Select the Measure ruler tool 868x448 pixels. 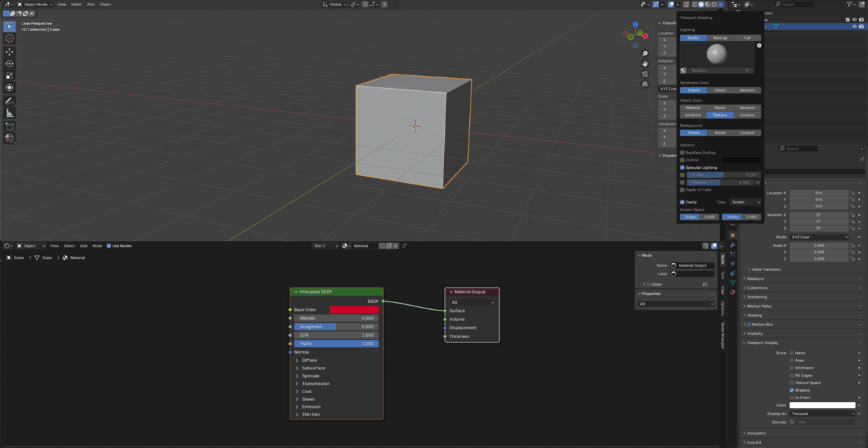[x=9, y=113]
